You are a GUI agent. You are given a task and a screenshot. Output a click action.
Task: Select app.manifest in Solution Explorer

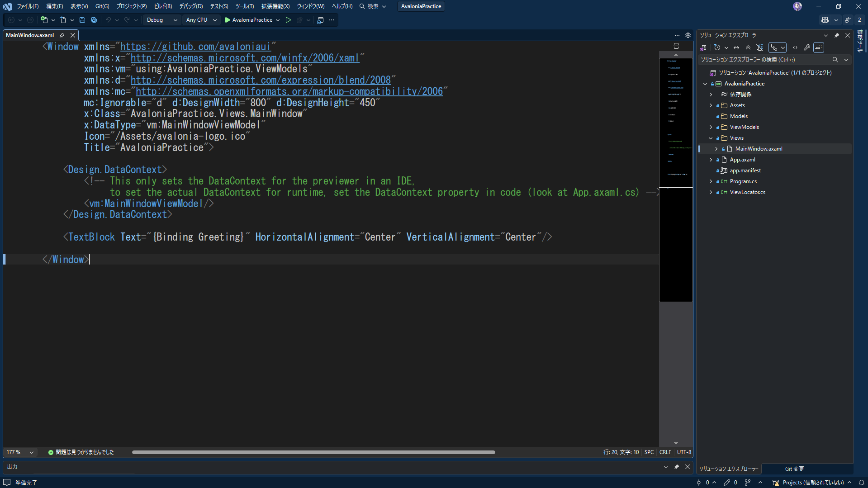click(745, 171)
